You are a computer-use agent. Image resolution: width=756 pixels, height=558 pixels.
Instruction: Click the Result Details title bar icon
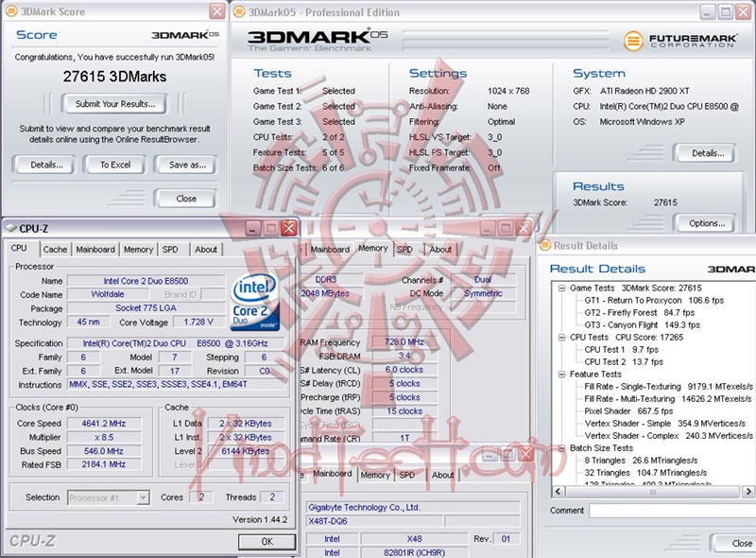click(545, 245)
